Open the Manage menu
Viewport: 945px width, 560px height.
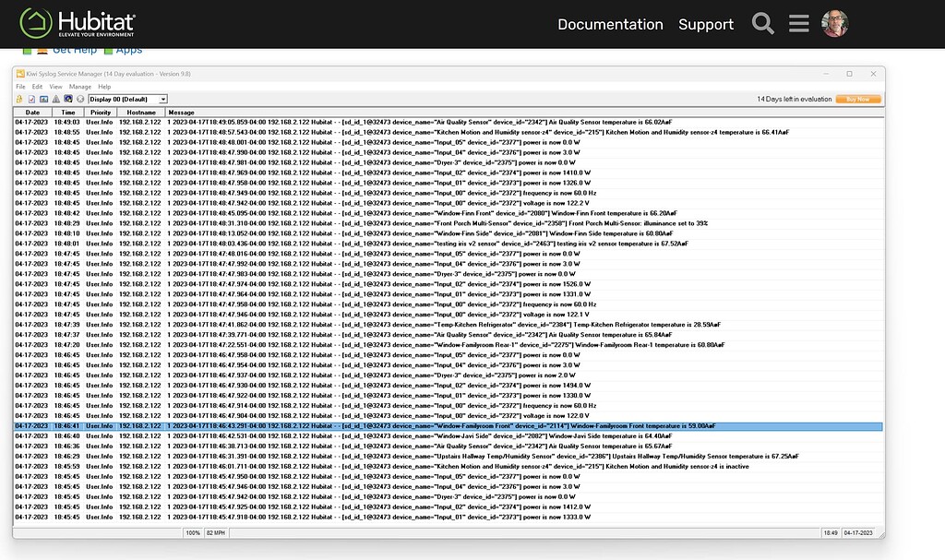click(79, 86)
